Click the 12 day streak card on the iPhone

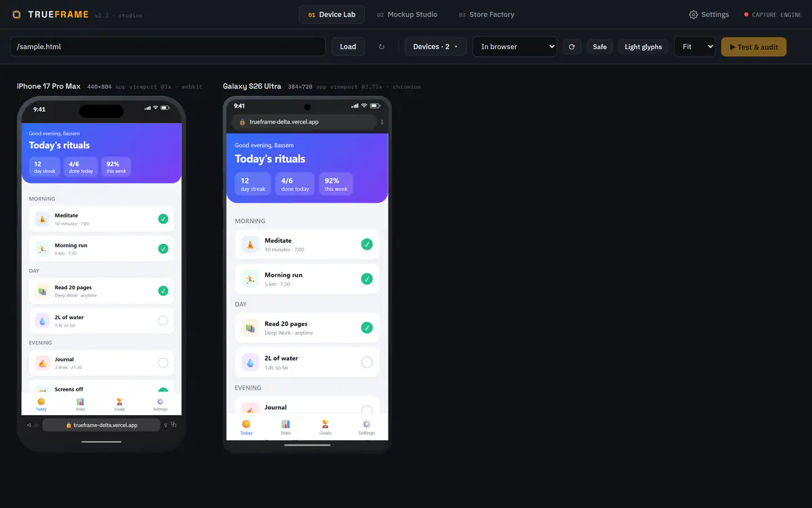point(45,167)
